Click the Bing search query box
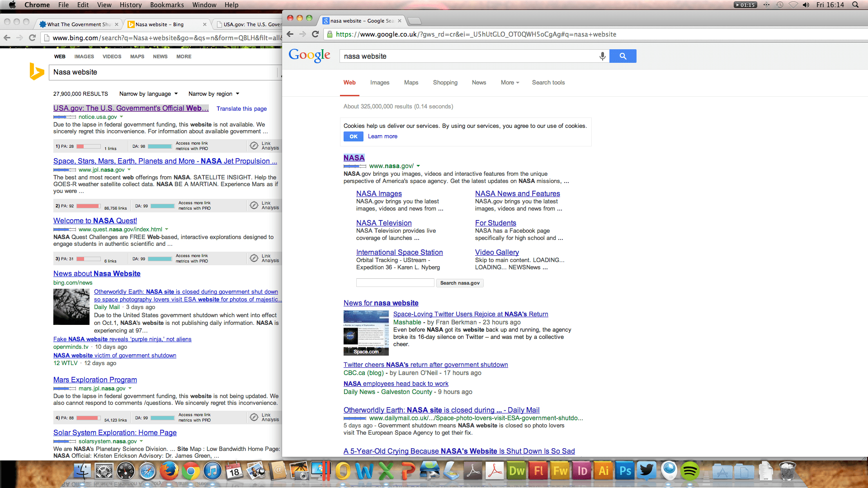 click(x=163, y=72)
